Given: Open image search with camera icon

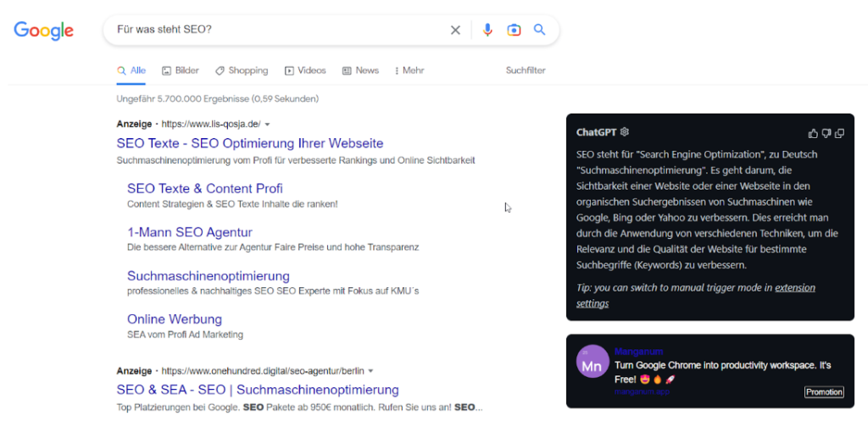Looking at the screenshot, I should [514, 30].
